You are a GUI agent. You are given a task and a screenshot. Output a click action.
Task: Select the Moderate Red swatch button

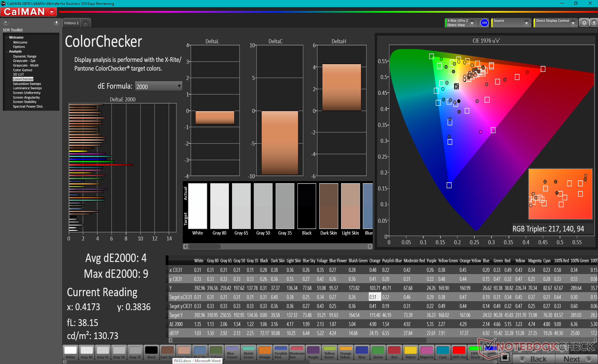pyautogui.click(x=297, y=352)
